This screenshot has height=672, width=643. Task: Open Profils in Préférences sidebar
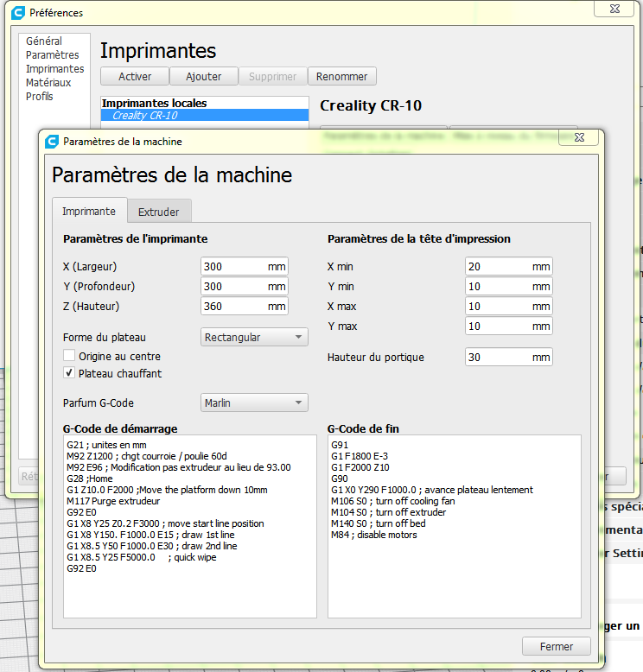(x=40, y=96)
